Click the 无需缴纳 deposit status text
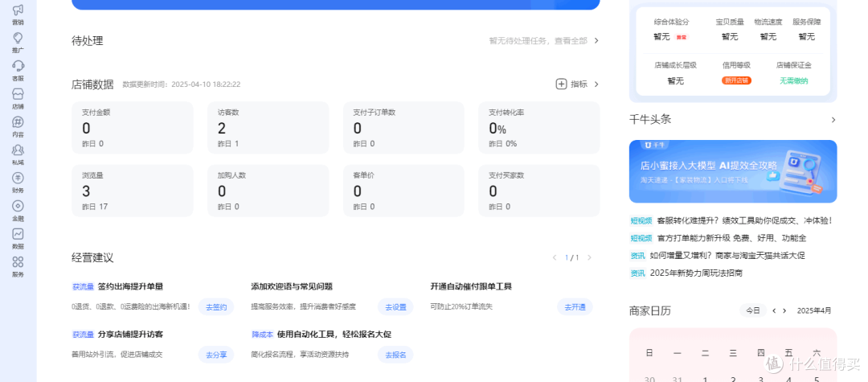This screenshot has height=382, width=868. (794, 81)
